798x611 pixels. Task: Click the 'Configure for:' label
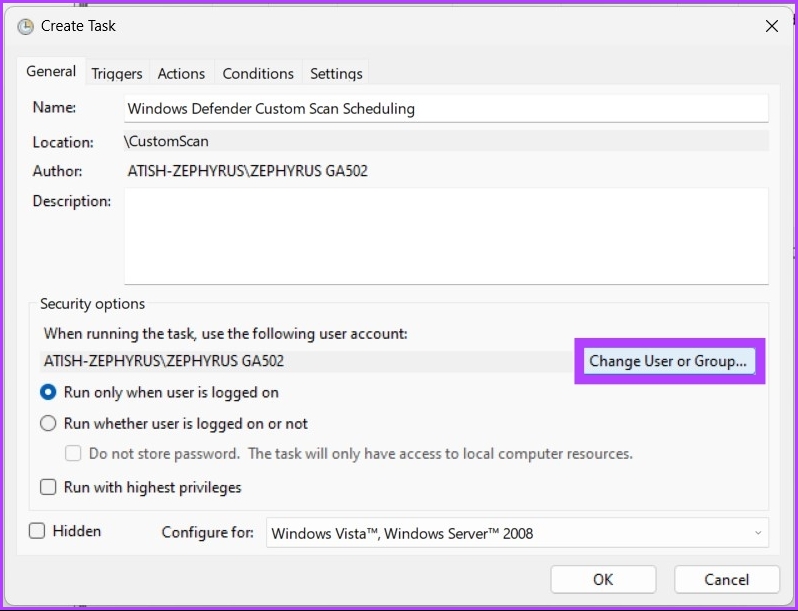(208, 532)
